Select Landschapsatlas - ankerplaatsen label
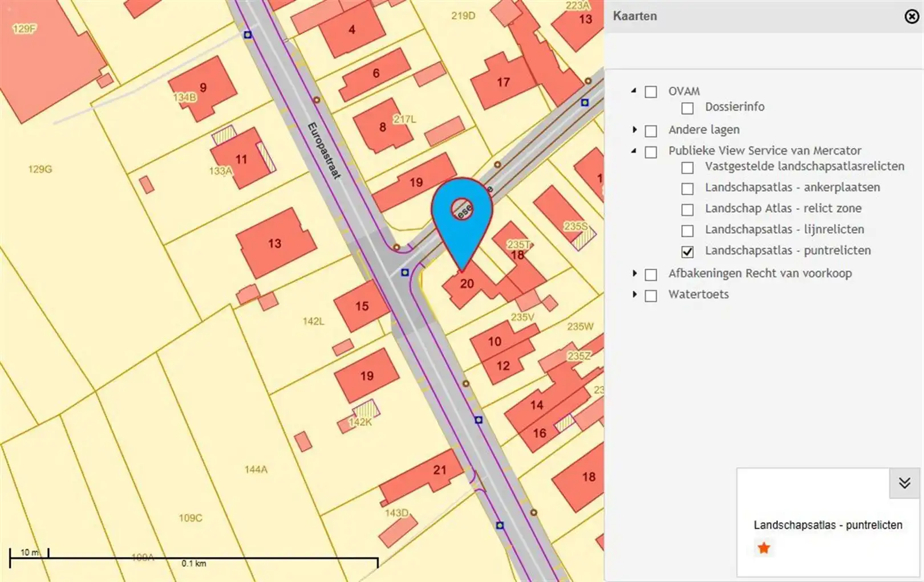The width and height of the screenshot is (924, 582). pos(792,188)
